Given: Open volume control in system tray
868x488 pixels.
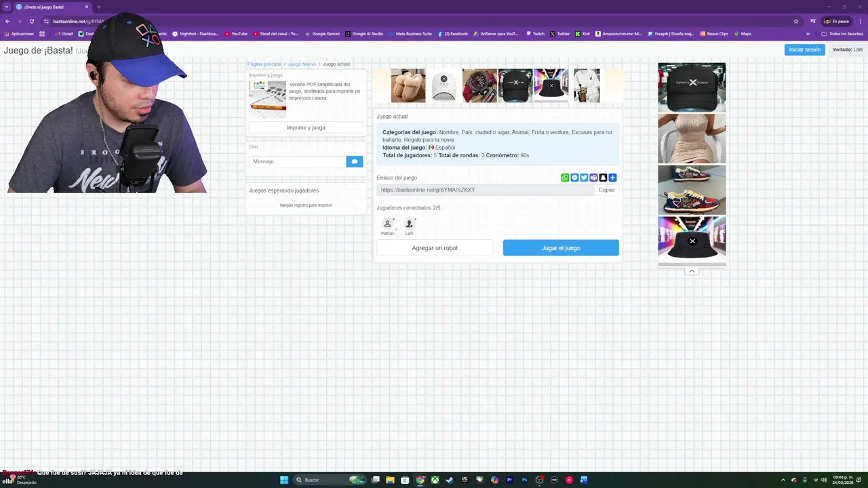Looking at the screenshot, I should [x=824, y=480].
